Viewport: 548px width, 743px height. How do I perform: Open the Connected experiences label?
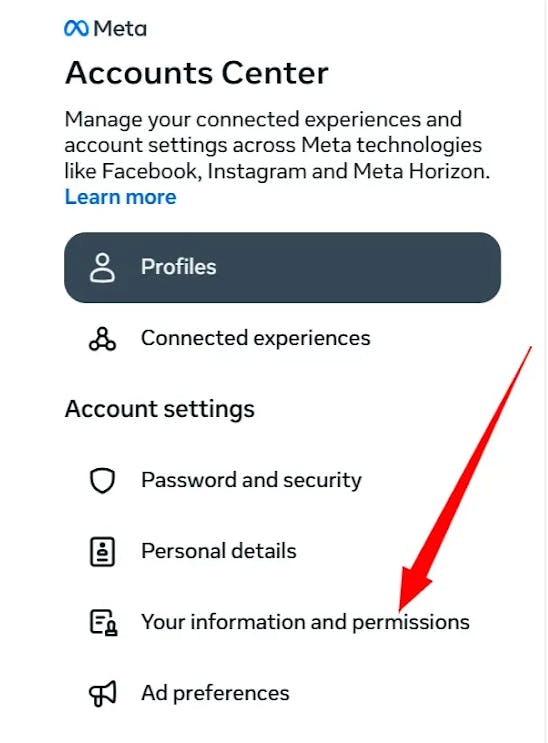[256, 338]
